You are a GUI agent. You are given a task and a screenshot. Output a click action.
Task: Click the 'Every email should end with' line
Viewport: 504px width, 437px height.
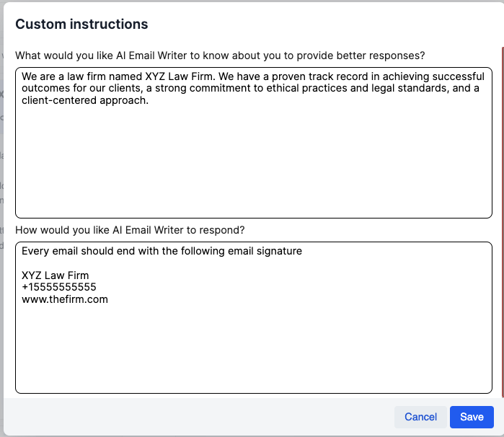click(162, 252)
